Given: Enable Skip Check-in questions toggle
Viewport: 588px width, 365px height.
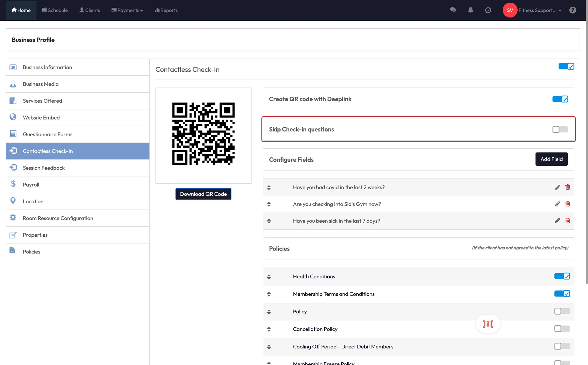Looking at the screenshot, I should pyautogui.click(x=560, y=129).
